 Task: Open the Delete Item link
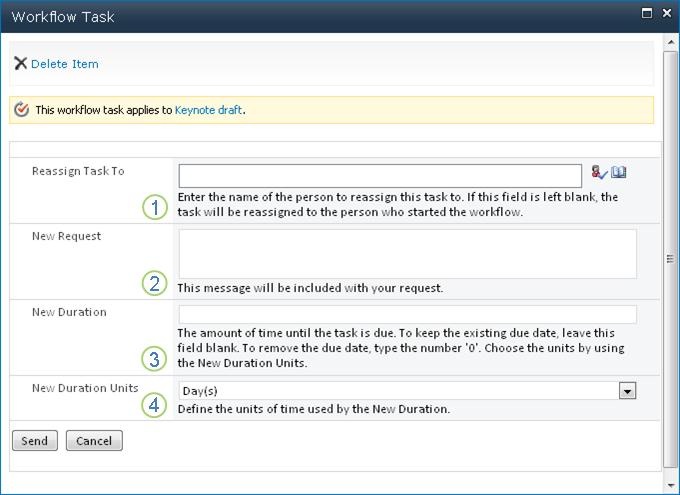click(65, 64)
